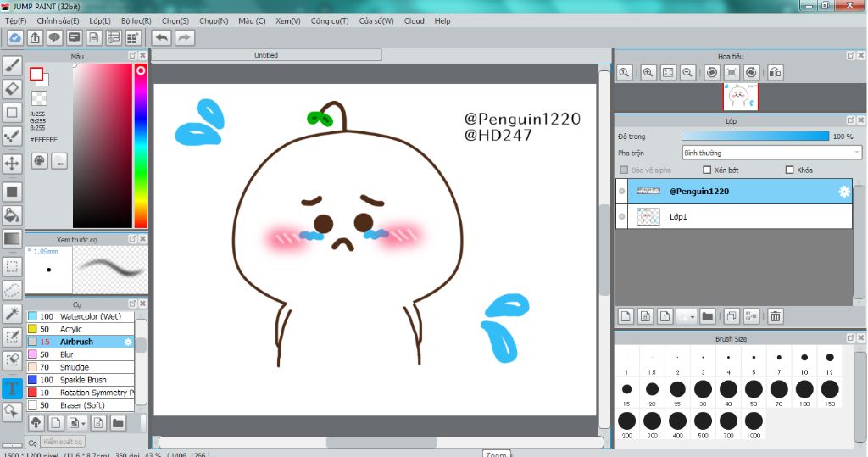Select the Text tool
Screen dimensions: 868x457
[x=12, y=387]
